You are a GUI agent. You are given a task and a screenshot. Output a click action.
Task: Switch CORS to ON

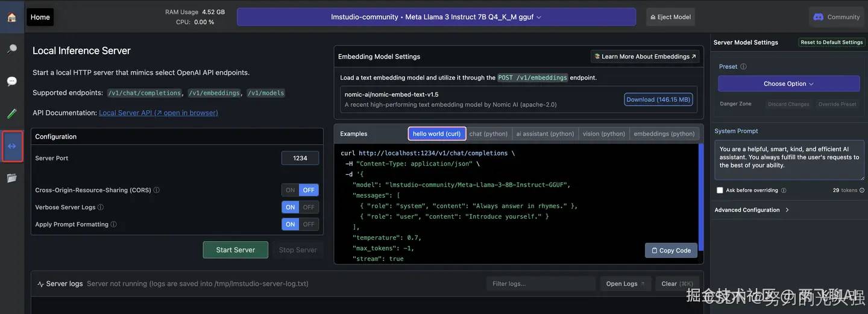pyautogui.click(x=291, y=190)
